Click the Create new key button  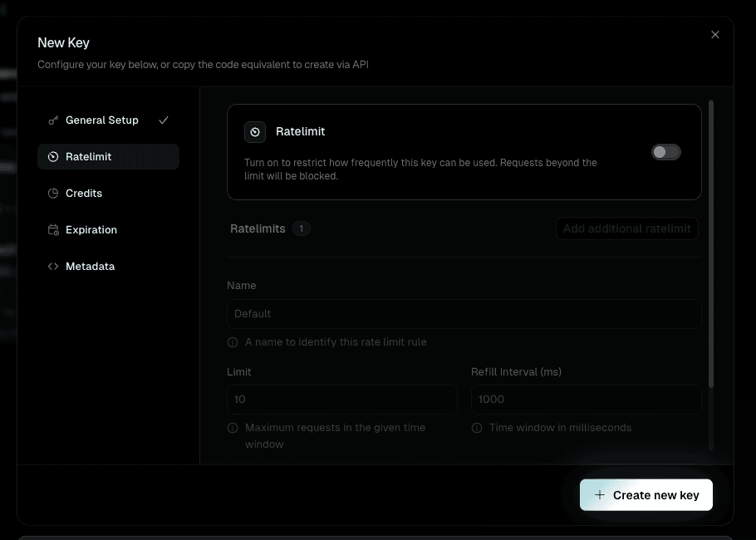tap(646, 494)
